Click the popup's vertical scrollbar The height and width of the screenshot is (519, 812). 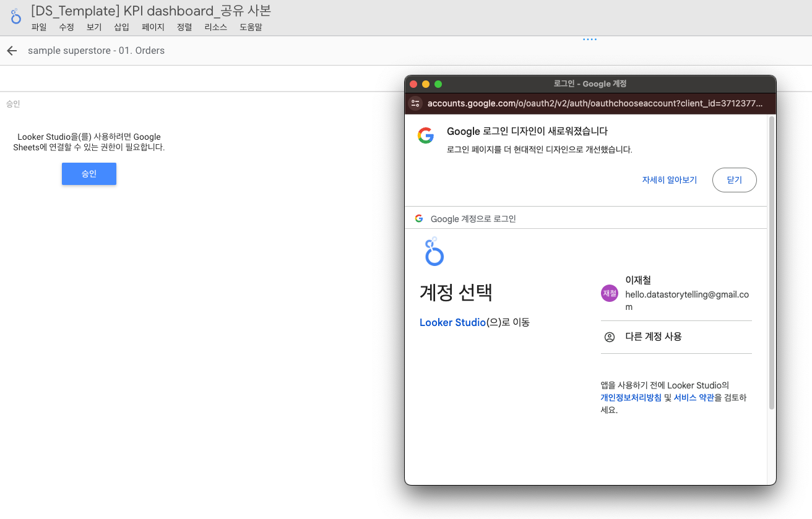(771, 263)
